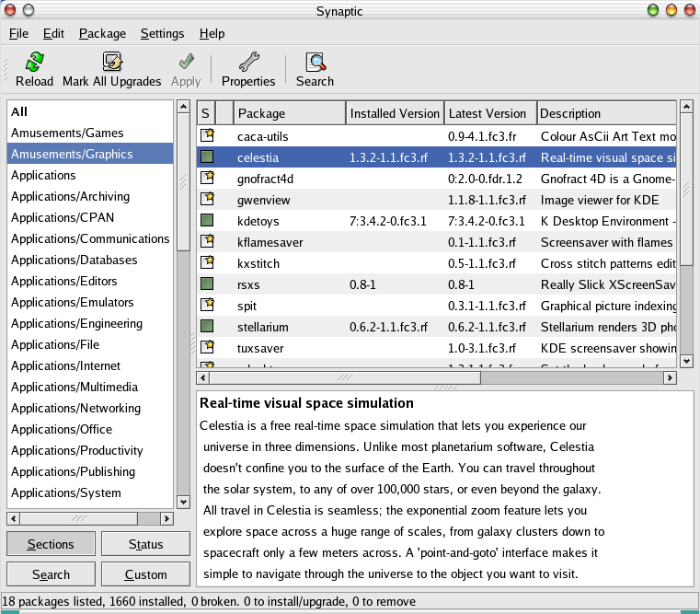Click the status icon next to gwenview
The height and width of the screenshot is (614, 700).
coord(207,200)
